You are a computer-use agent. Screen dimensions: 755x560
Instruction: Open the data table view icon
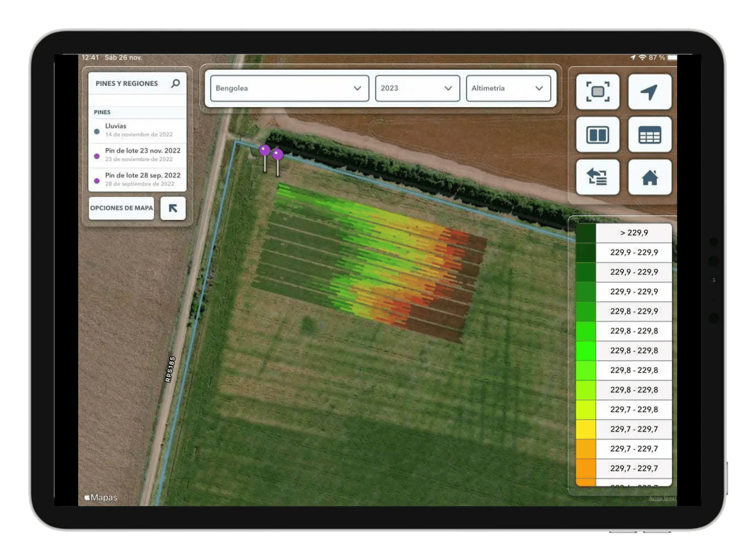[650, 135]
